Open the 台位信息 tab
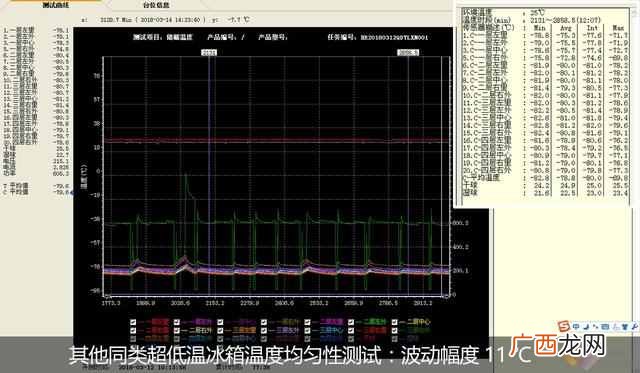 (x=156, y=5)
